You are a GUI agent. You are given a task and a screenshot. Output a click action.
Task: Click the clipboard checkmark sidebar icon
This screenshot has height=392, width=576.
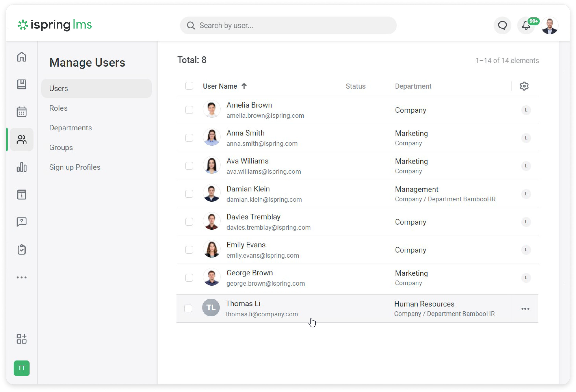tap(21, 250)
